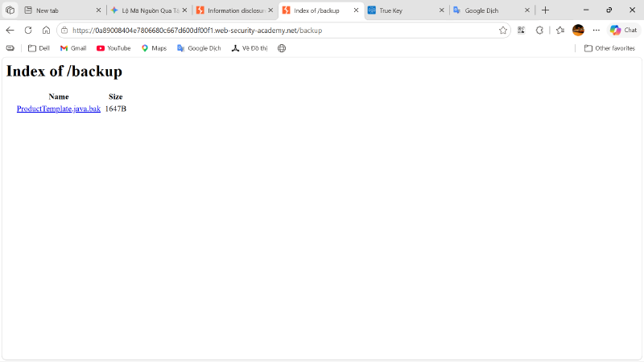This screenshot has width=644, height=362.
Task: Open the QR code and apps icon
Action: [x=521, y=30]
